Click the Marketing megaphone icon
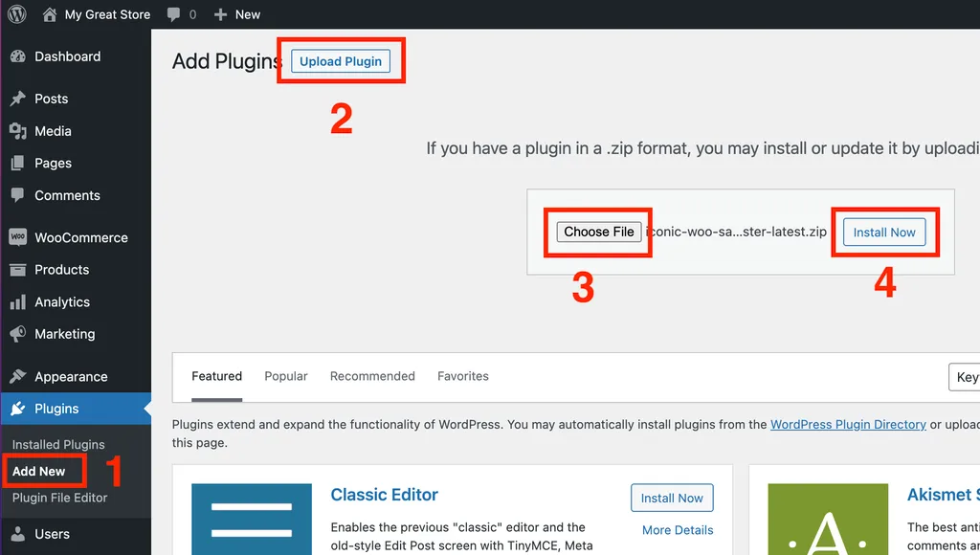980x555 pixels. click(18, 334)
